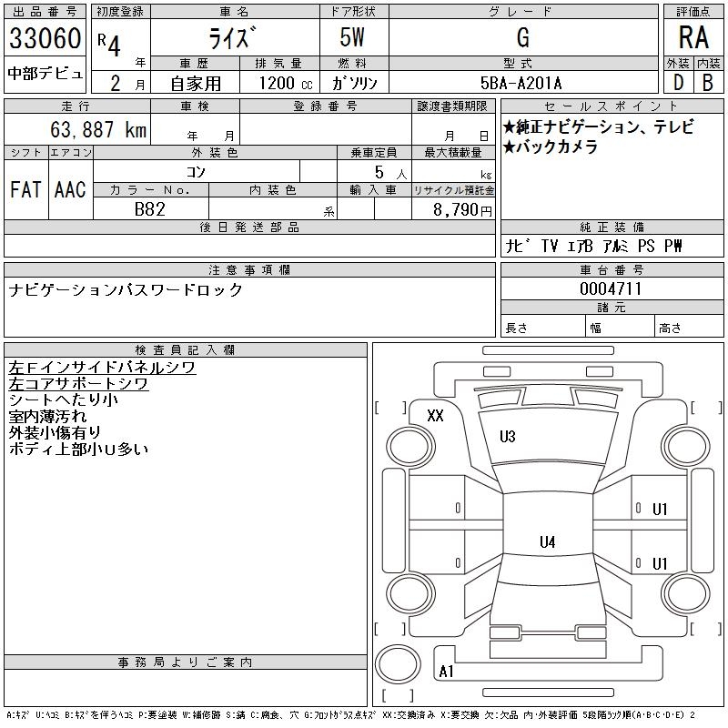This screenshot has height=728, width=728.
Task: Click the shift type FAT
Action: [x=25, y=189]
